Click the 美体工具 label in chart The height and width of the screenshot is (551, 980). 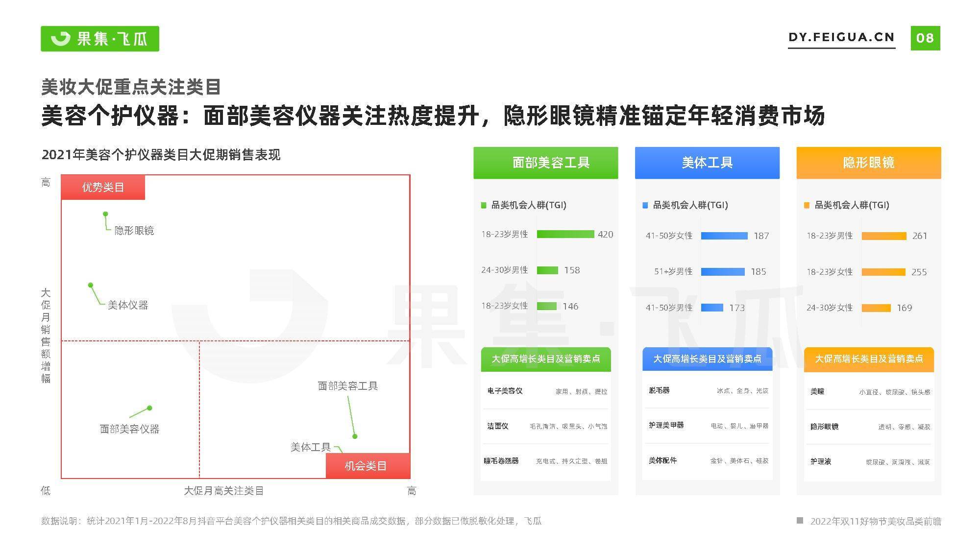click(311, 447)
